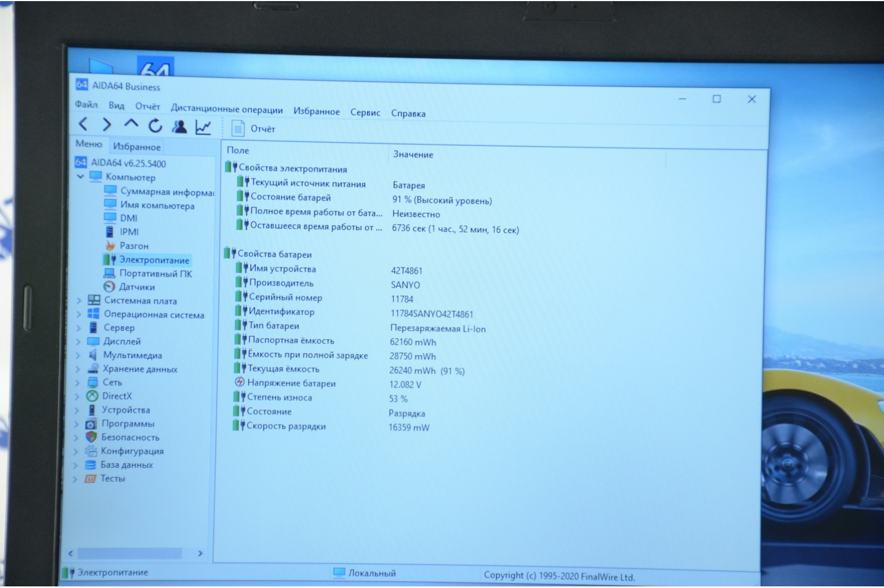Click the Устройства tree icon
This screenshot has width=884, height=588.
[91, 410]
